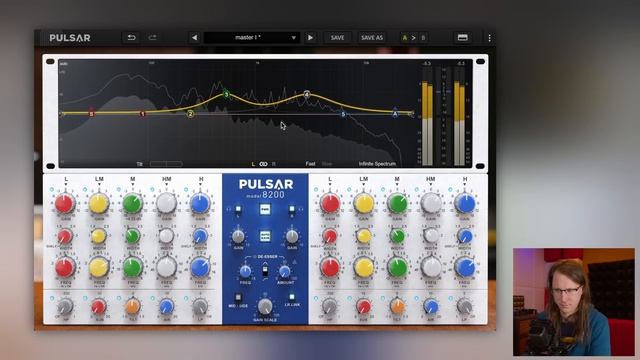Viewport: 640px width, 360px height.
Task: Click the De-Esser FREQ knob
Action: 245,271
